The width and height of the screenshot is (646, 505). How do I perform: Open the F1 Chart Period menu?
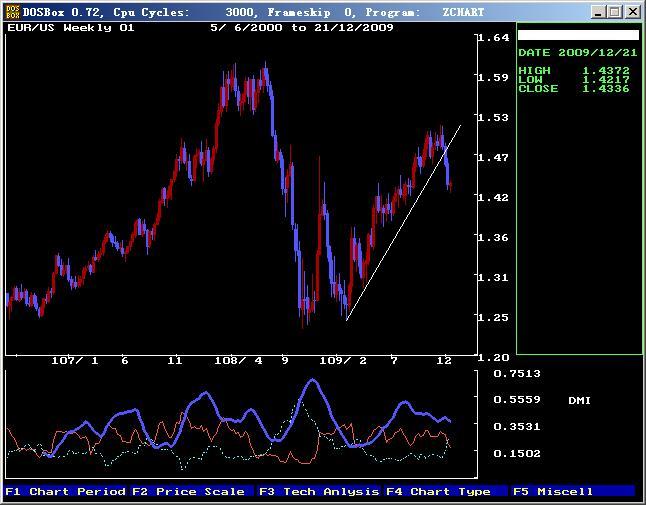(x=65, y=491)
